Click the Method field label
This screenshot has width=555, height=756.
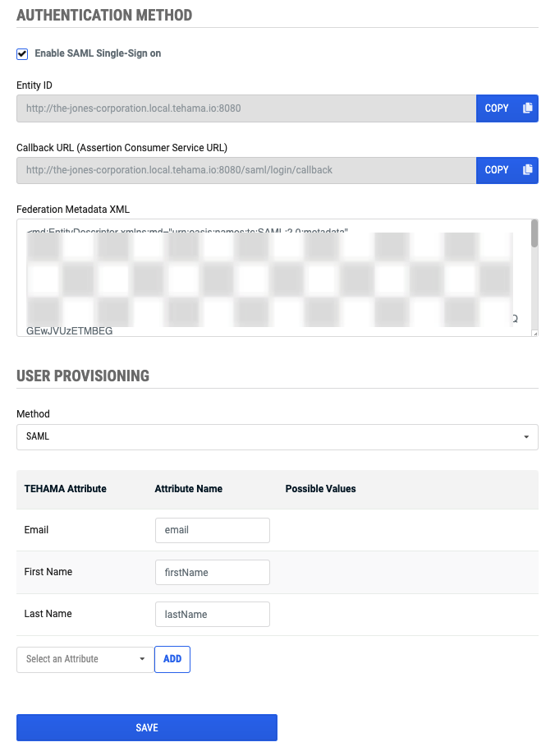(33, 414)
